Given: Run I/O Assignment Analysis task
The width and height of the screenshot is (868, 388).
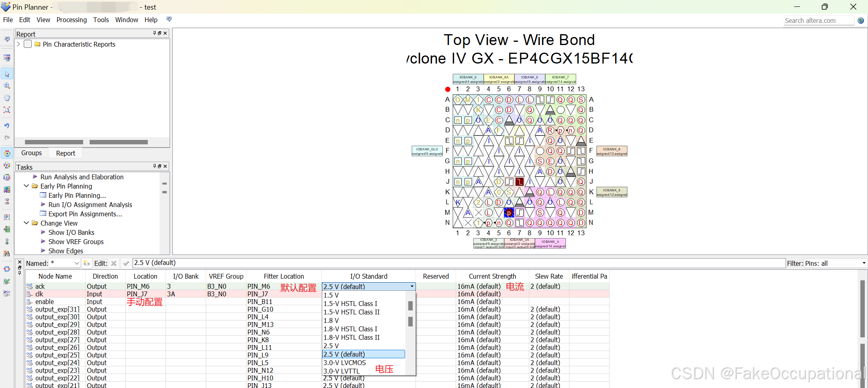Looking at the screenshot, I should point(90,205).
